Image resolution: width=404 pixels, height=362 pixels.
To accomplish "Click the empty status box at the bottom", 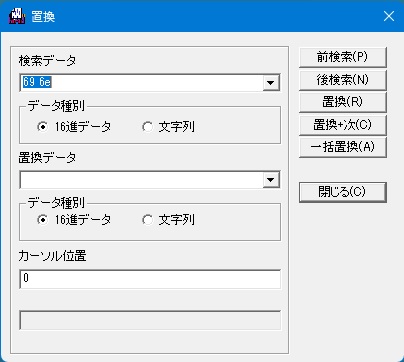I will pos(150,320).
